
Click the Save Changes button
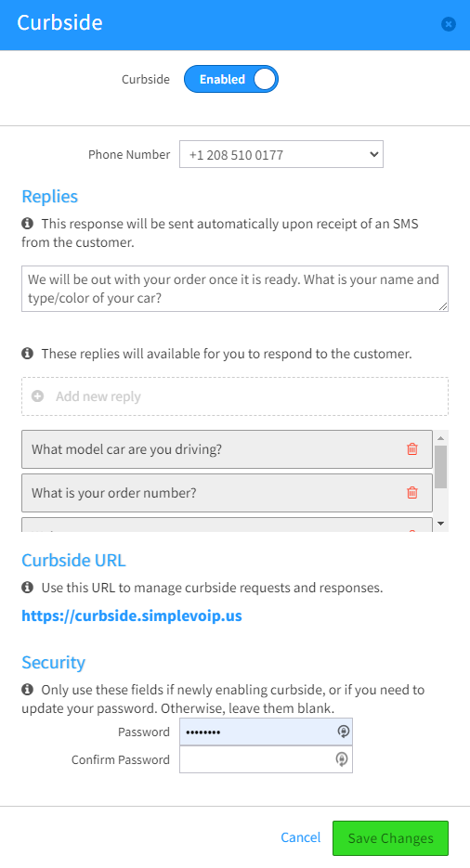[390, 838]
